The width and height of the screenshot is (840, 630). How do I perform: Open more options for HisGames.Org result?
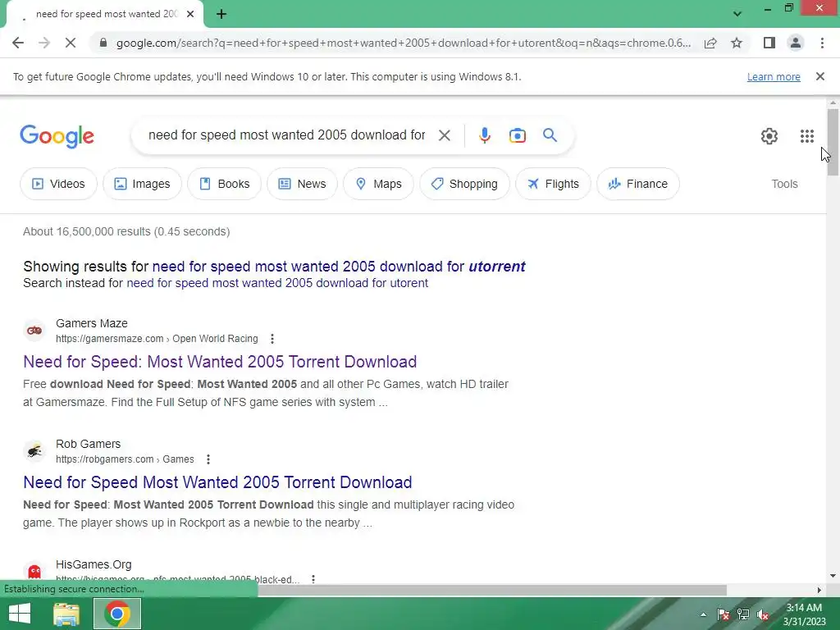click(x=313, y=578)
